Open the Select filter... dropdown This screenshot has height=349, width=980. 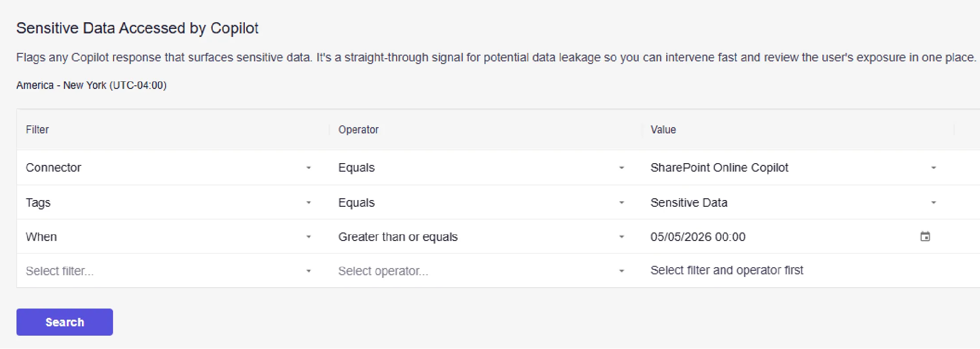click(x=169, y=271)
